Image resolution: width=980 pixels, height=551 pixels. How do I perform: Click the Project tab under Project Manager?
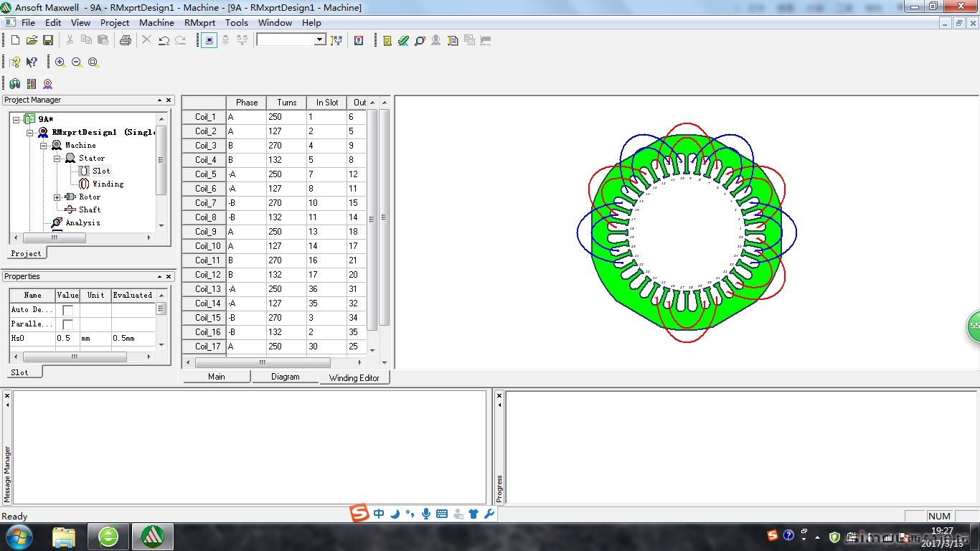pos(27,253)
